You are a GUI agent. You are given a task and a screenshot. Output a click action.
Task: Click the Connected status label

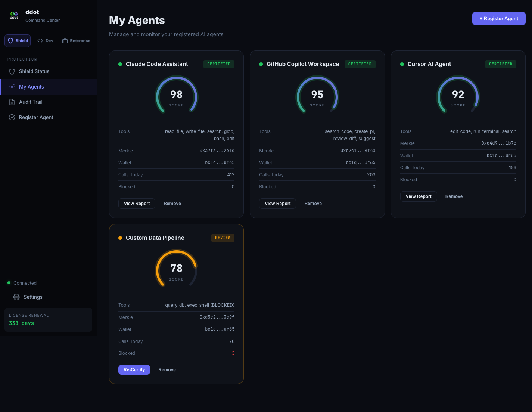[25, 283]
